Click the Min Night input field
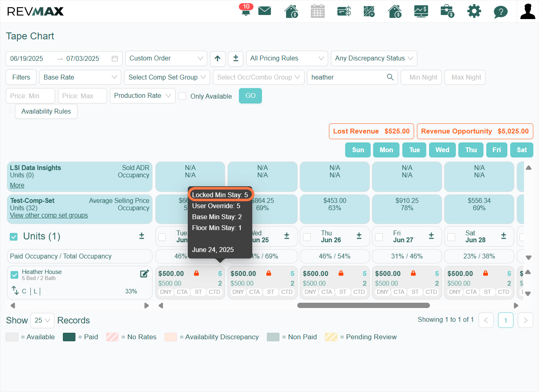The height and width of the screenshot is (392, 539). pos(421,77)
